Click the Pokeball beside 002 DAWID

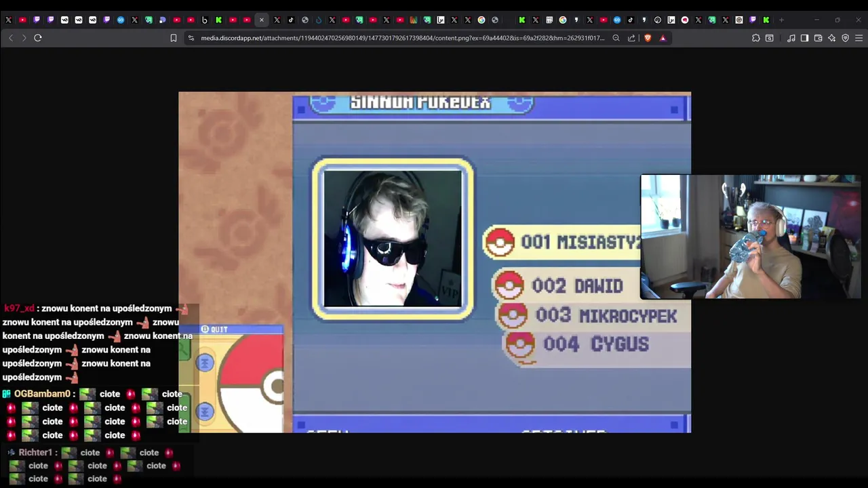(x=509, y=285)
